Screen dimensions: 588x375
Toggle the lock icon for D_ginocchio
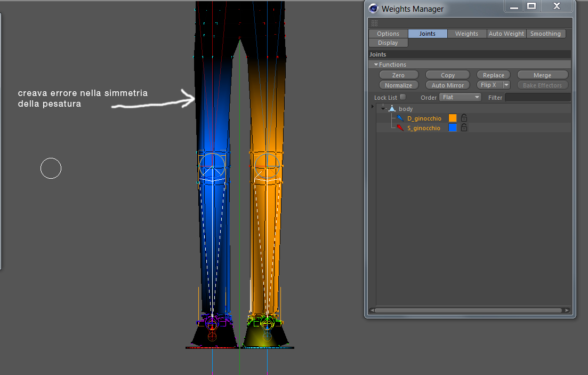click(x=464, y=118)
